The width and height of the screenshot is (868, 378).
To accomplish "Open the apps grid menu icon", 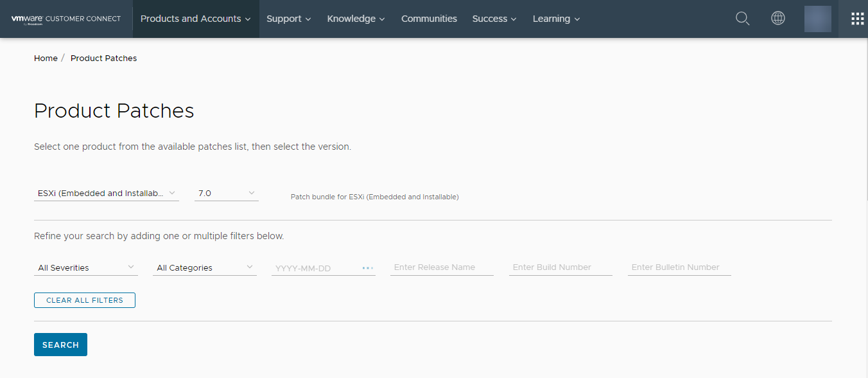I will (x=858, y=19).
